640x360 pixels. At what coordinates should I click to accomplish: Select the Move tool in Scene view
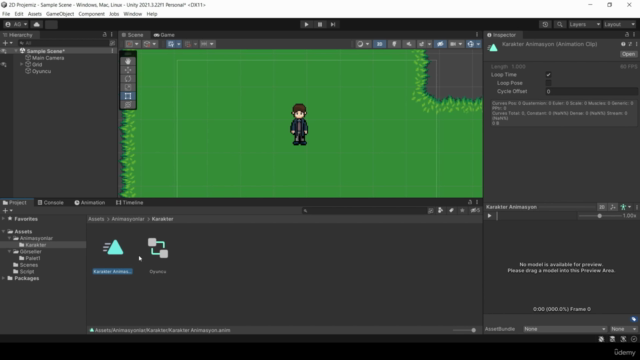tap(128, 70)
